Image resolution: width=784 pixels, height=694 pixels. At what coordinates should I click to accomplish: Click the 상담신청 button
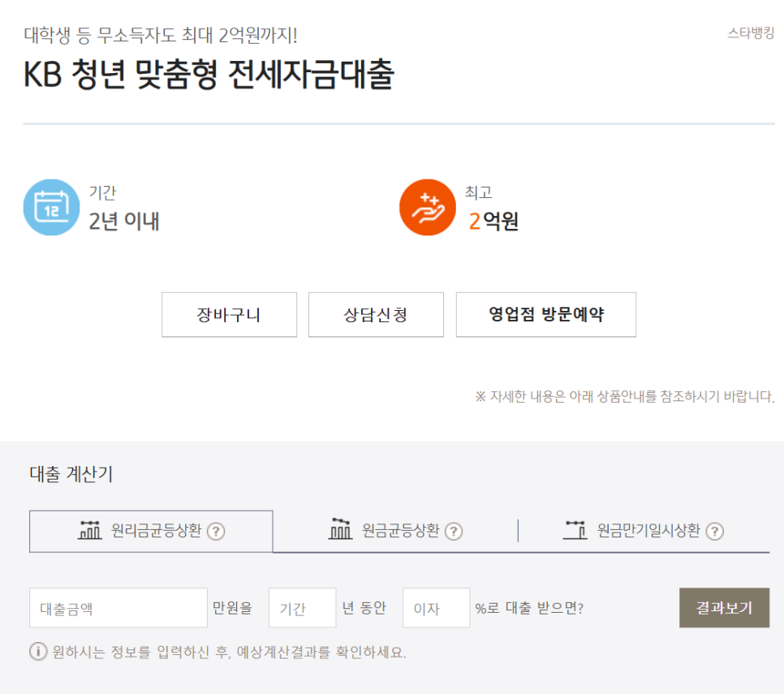pos(376,314)
